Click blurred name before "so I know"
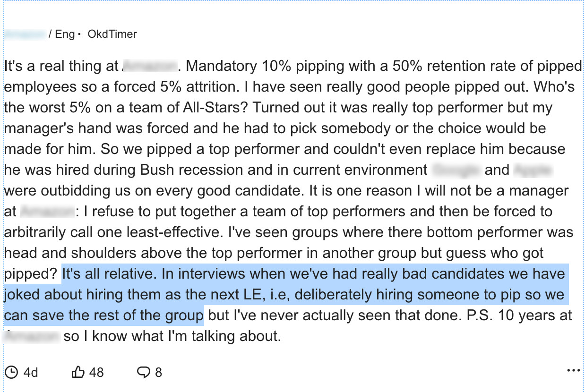The image size is (585, 392). (32, 336)
